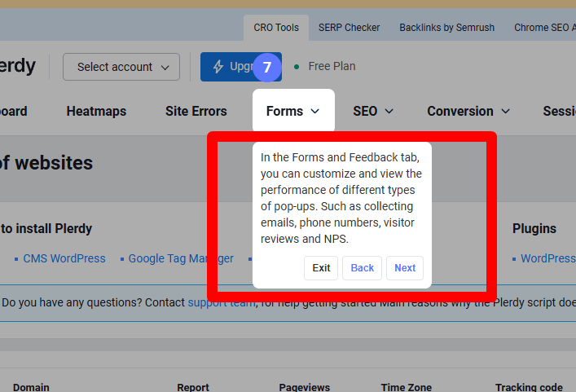The height and width of the screenshot is (392, 576).
Task: Click the Plugins heading
Action: point(534,228)
